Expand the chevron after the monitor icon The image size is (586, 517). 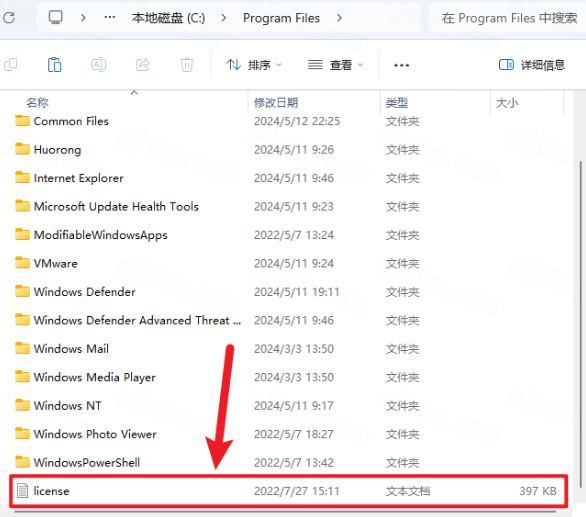pyautogui.click(x=83, y=18)
